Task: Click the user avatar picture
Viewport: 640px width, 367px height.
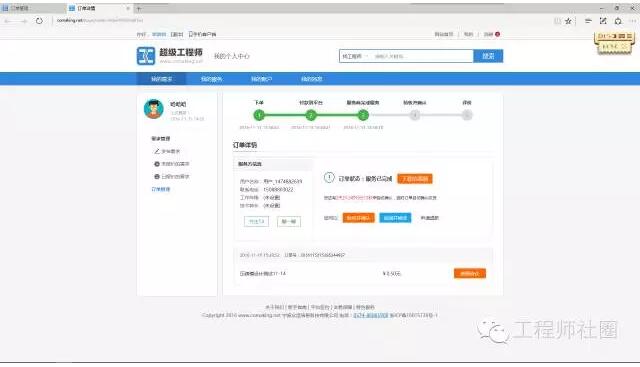Action: pos(154,109)
